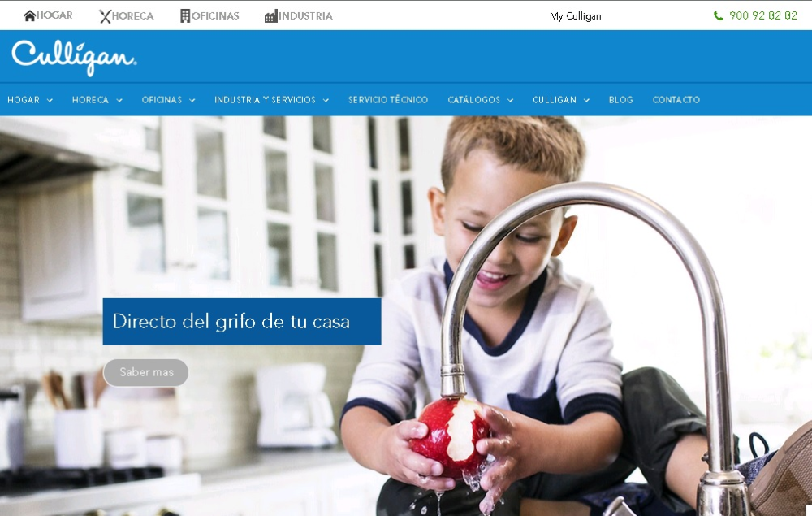Open the My Culligan link

point(576,16)
